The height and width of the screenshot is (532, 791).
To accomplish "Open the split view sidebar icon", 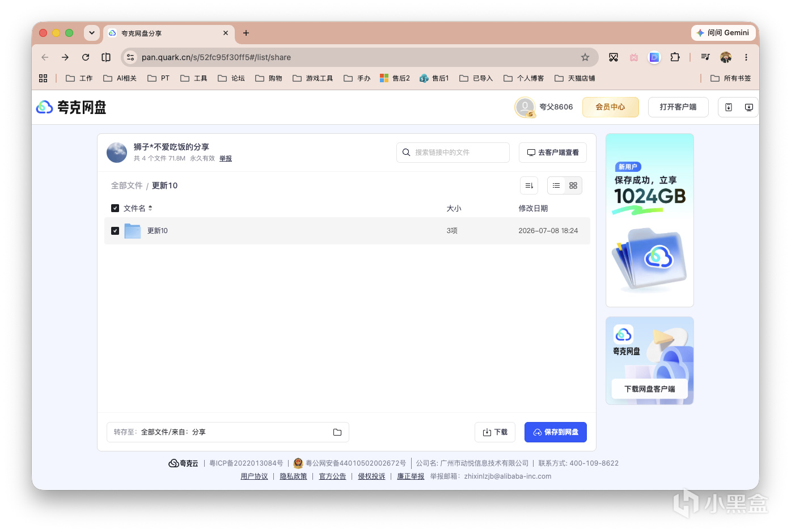I will (x=106, y=57).
